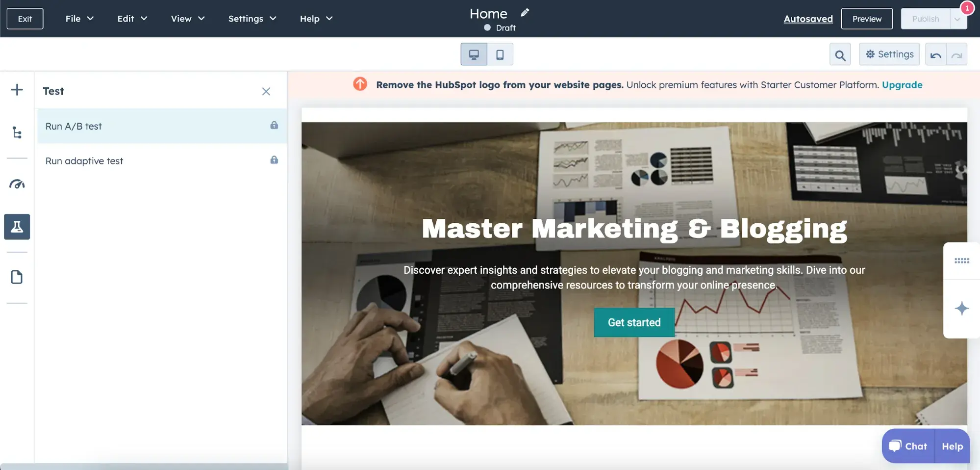980x470 pixels.
Task: Open the Optimize gauge icon in sidebar
Action: pyautogui.click(x=17, y=184)
